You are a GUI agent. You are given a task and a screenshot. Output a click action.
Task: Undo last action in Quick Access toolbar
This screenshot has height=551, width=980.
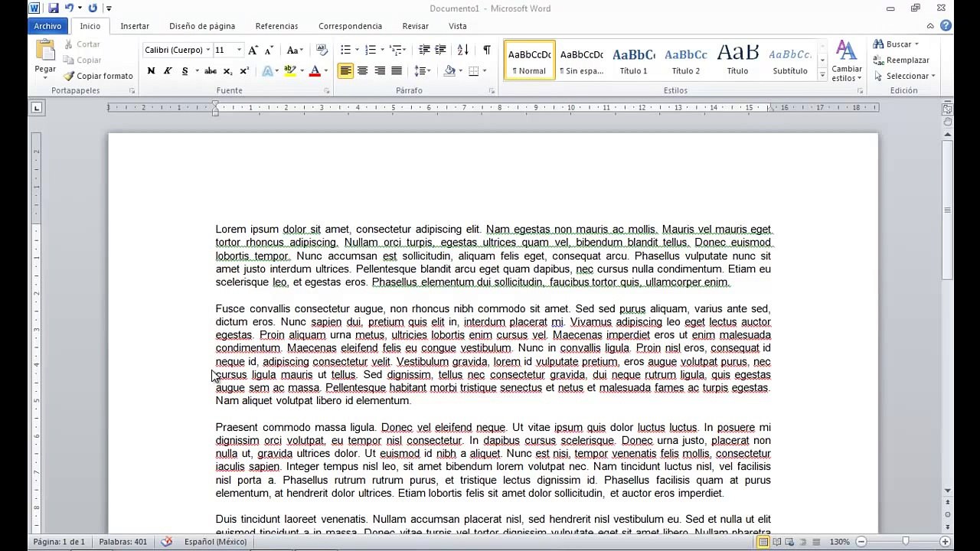coord(69,8)
